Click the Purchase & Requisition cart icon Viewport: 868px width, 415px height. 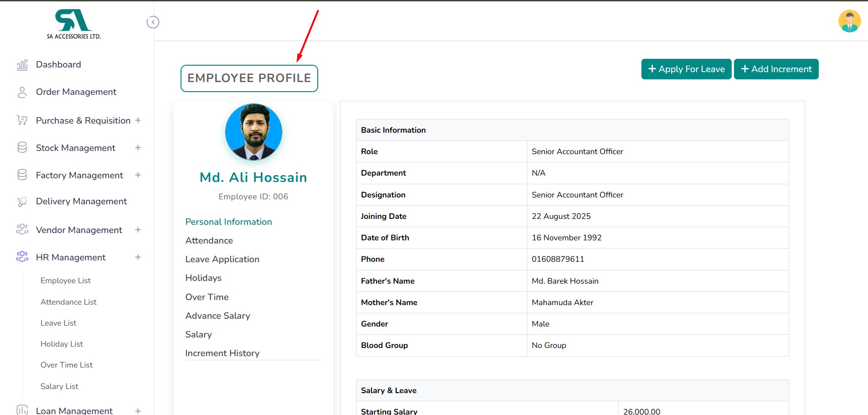click(x=22, y=120)
